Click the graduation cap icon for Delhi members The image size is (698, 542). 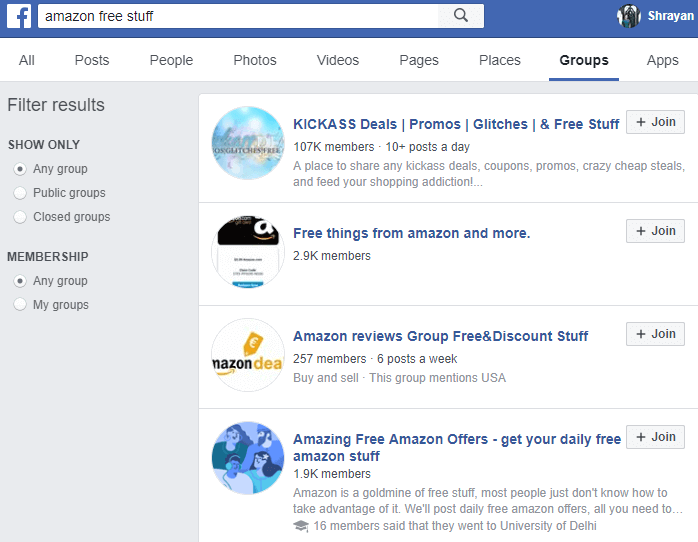301,526
